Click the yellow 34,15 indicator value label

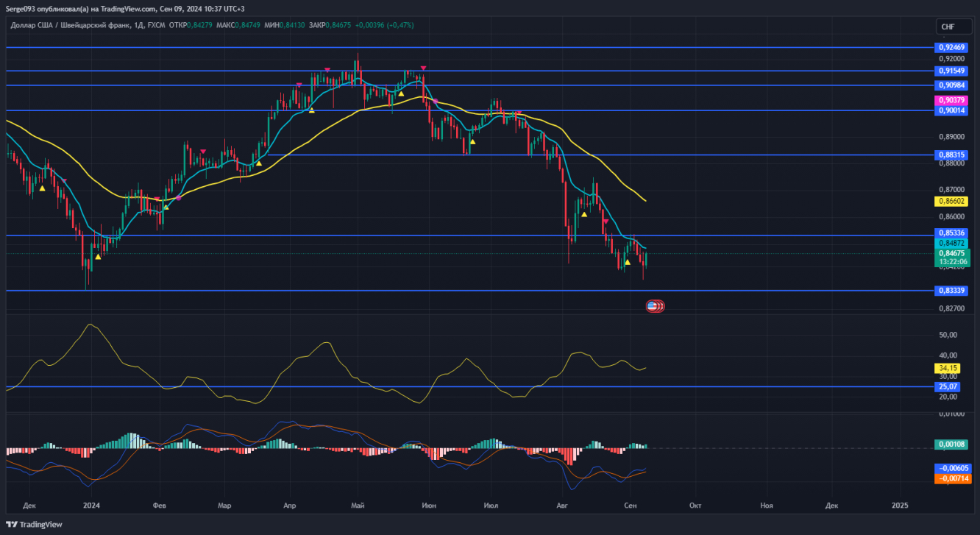[948, 368]
